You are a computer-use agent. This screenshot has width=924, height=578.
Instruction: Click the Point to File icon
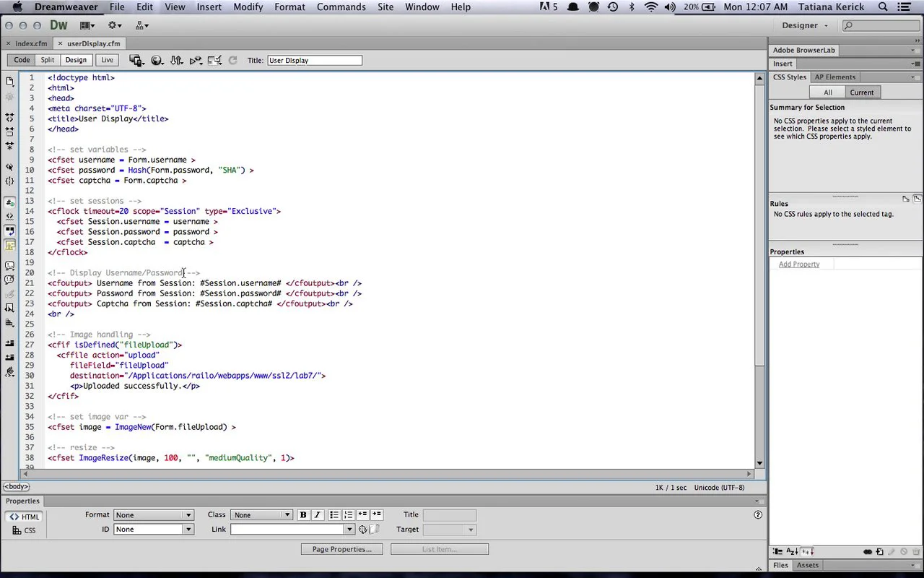tap(363, 530)
